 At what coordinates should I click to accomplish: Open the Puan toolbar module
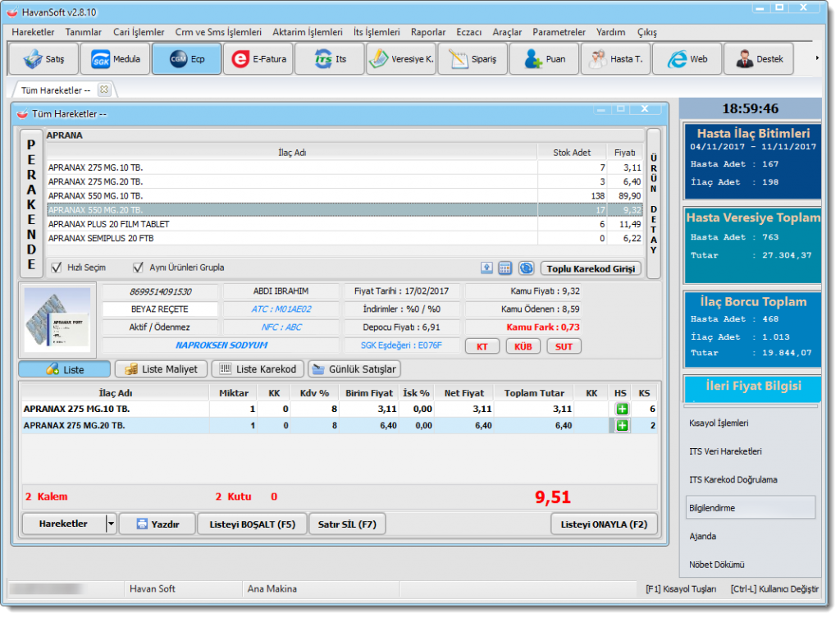[544, 59]
